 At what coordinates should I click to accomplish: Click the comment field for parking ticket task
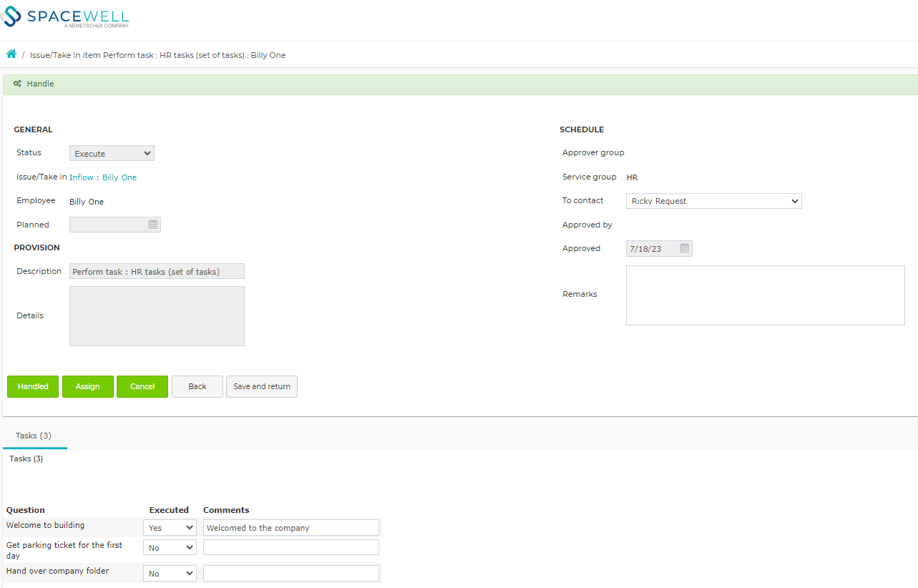tap(291, 548)
